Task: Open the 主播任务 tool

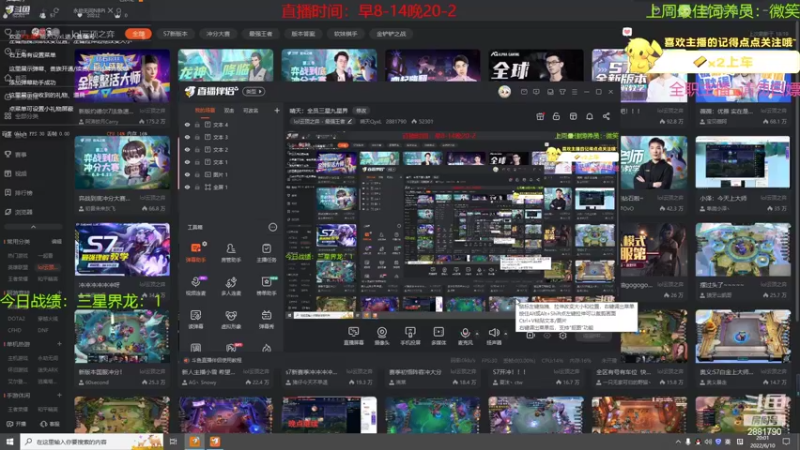Action: point(266,252)
